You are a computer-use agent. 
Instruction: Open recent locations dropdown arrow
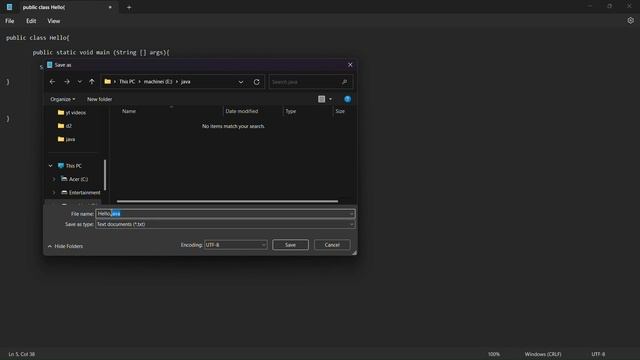[80, 82]
